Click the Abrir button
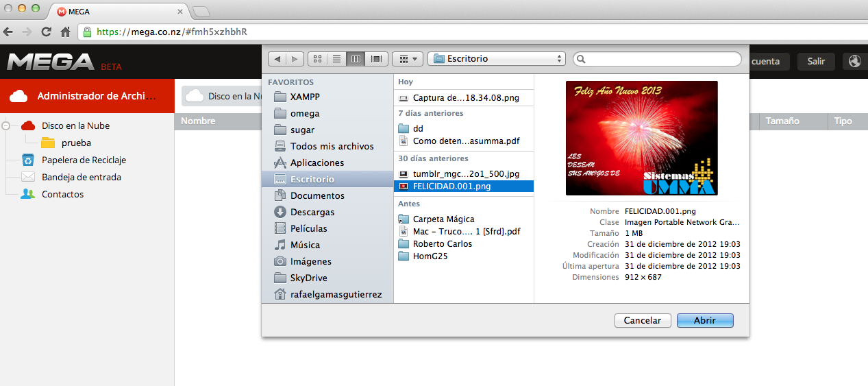The height and width of the screenshot is (386, 868). pos(705,320)
